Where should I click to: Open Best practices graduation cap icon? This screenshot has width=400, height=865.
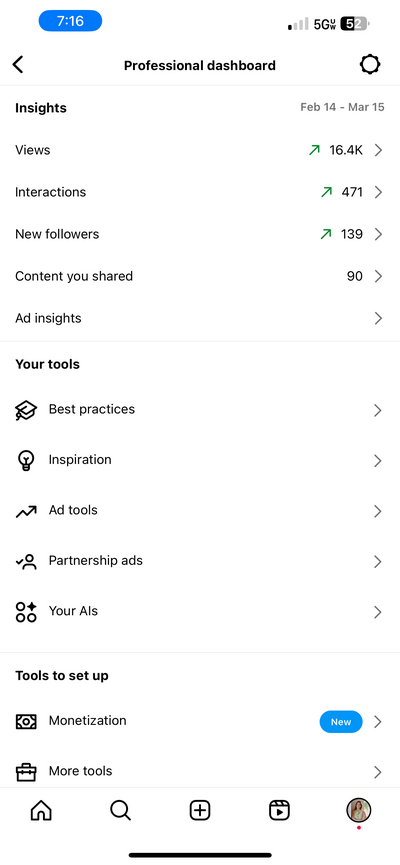[x=26, y=410]
